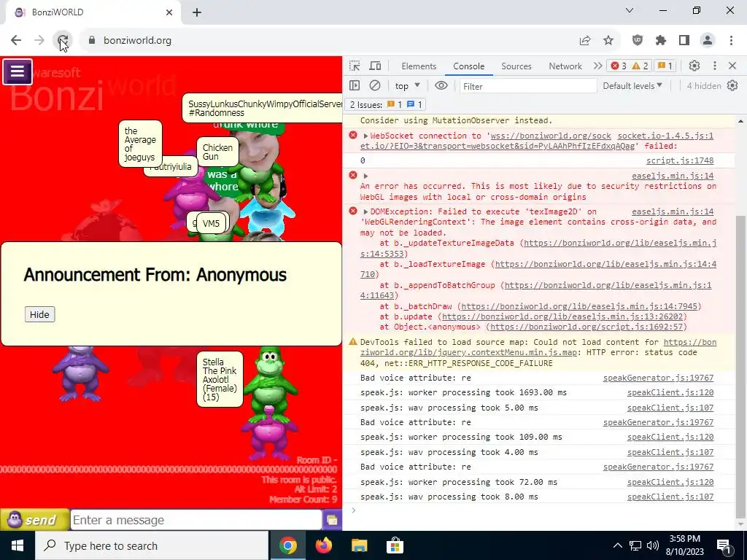This screenshot has width=747, height=560.
Task: Click the orange '1' issue chip in the 2 Issues bar
Action: [x=395, y=104]
